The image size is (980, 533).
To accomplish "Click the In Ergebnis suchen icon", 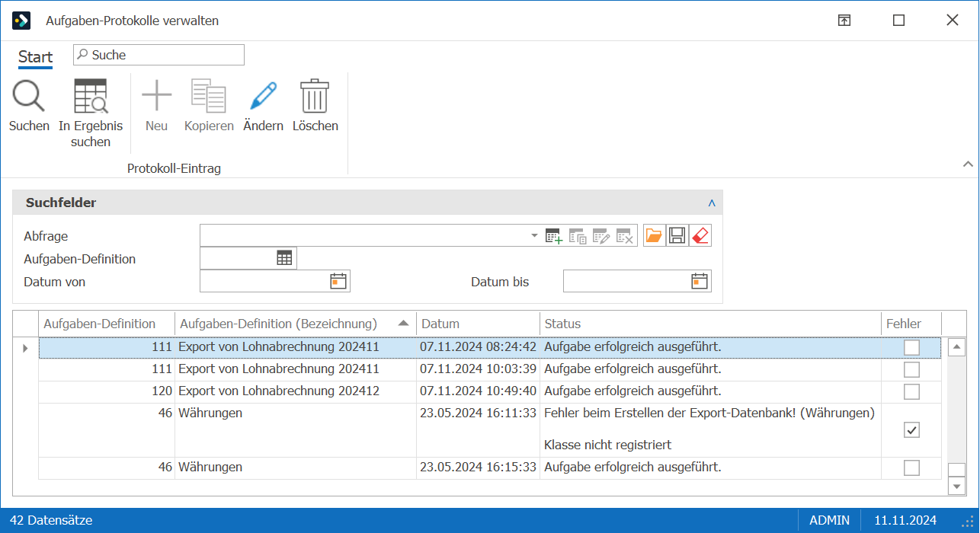I will pyautogui.click(x=91, y=96).
